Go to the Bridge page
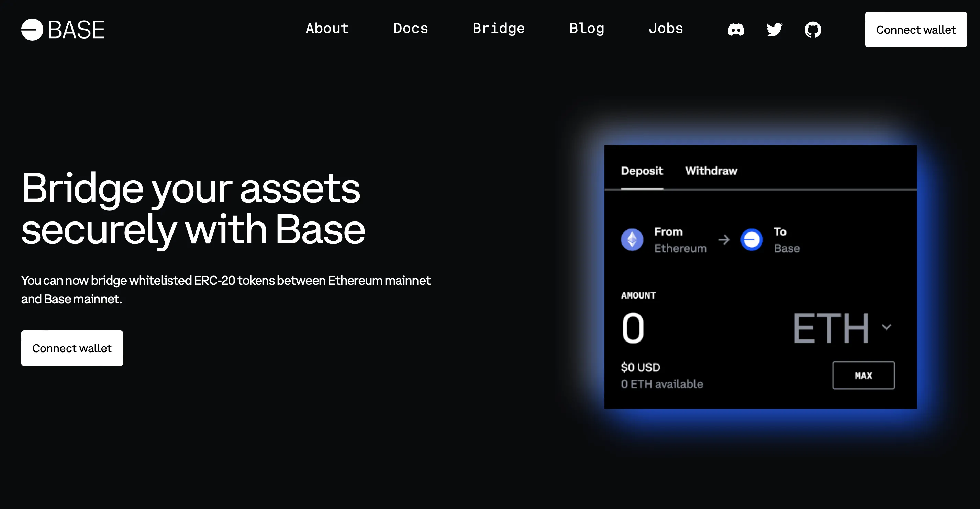The width and height of the screenshot is (980, 509). pyautogui.click(x=498, y=29)
